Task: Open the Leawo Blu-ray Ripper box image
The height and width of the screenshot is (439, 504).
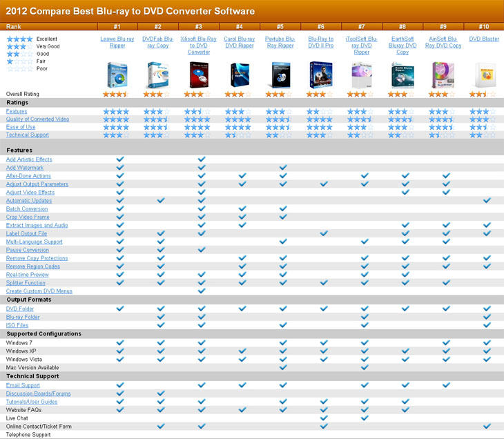Action: (x=117, y=75)
